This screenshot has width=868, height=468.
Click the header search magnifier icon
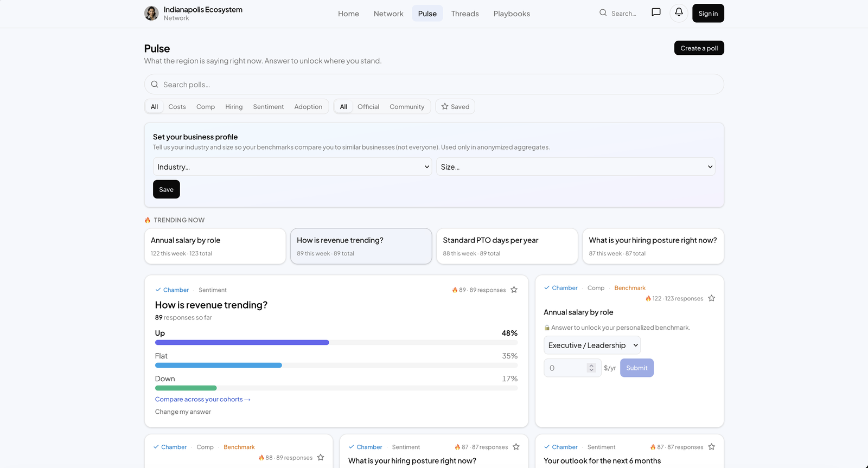[603, 13]
